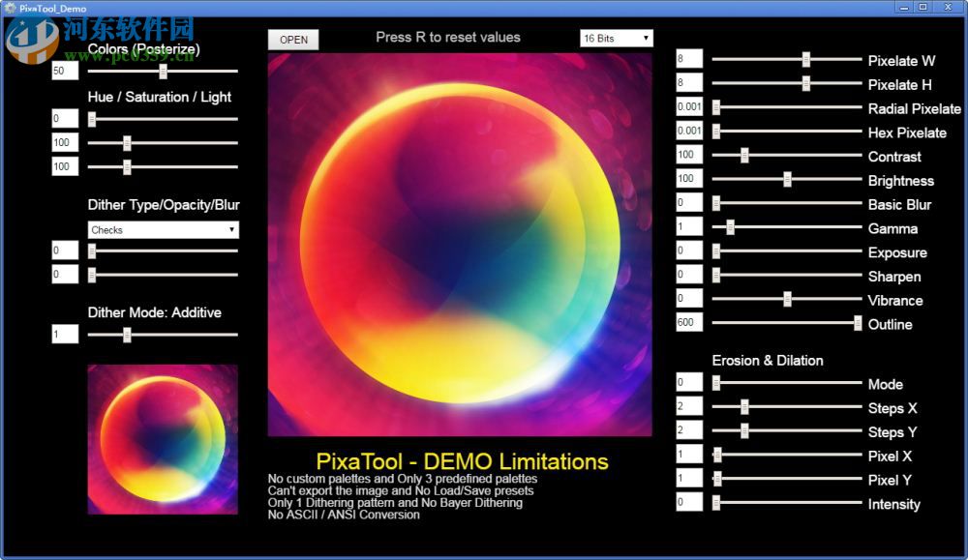This screenshot has width=968, height=560.
Task: Click the Saturation slider handle
Action: click(x=129, y=142)
